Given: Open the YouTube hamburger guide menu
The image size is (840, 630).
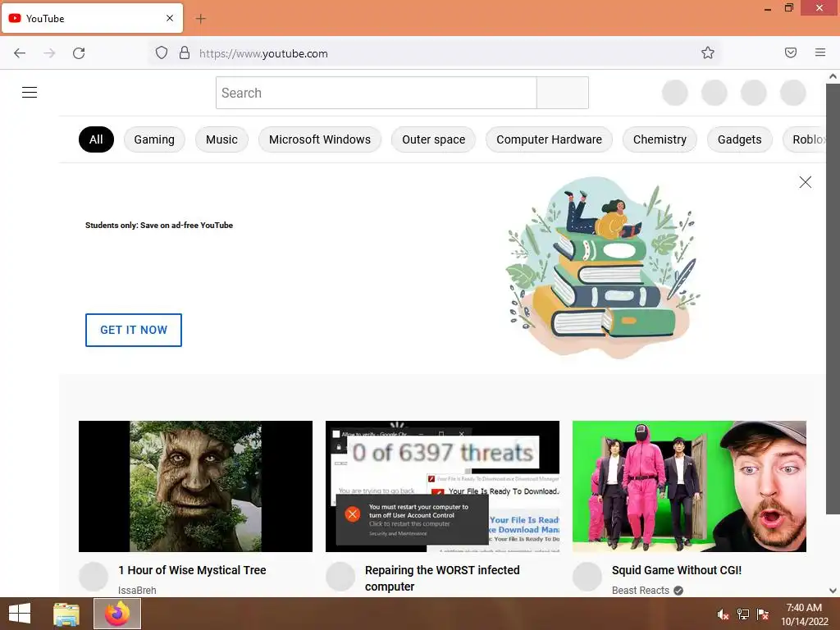Looking at the screenshot, I should 30,92.
